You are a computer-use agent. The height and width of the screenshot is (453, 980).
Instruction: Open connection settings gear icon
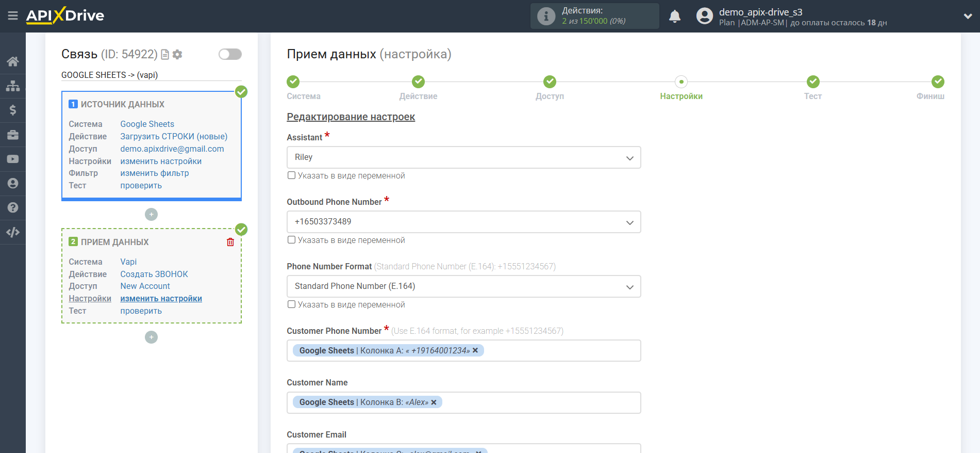(x=177, y=54)
